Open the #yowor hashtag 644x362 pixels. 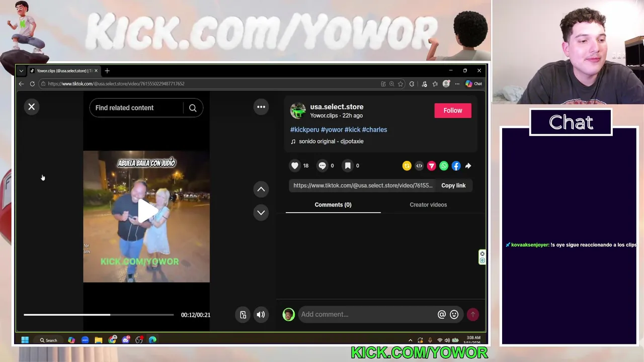(x=332, y=130)
